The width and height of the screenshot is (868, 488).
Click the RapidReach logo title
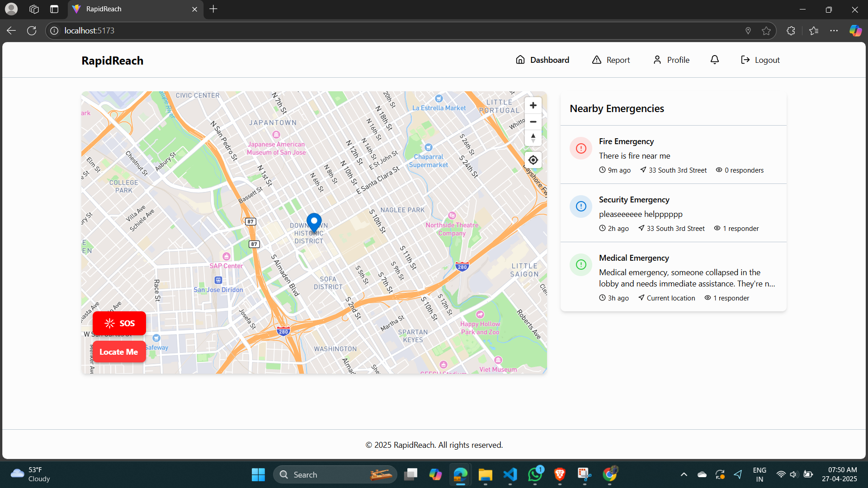tap(112, 61)
